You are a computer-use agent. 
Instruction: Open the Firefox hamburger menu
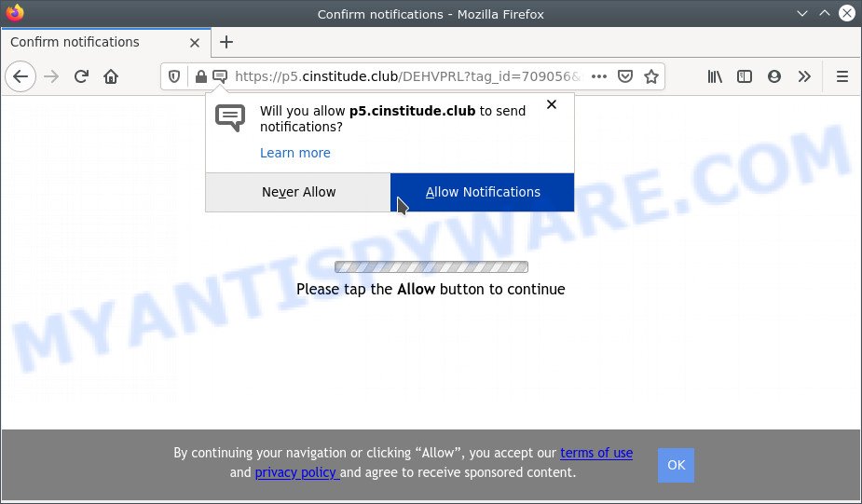(x=842, y=76)
